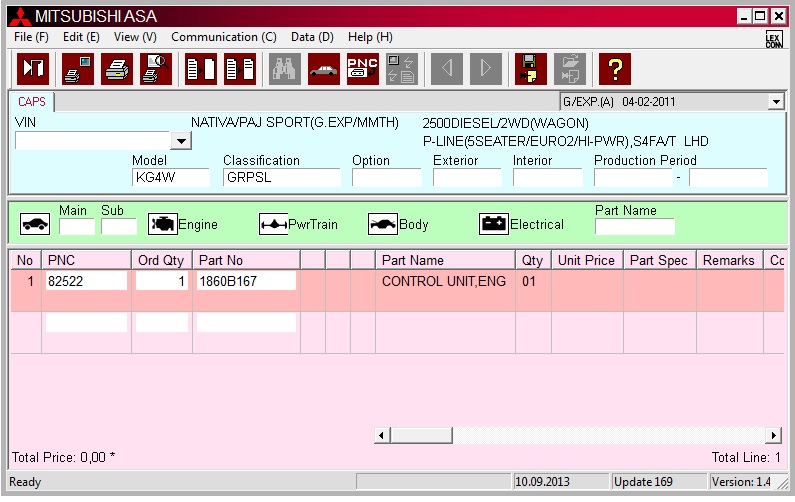Select the Electrical battery icon
The image size is (795, 502).
(494, 224)
